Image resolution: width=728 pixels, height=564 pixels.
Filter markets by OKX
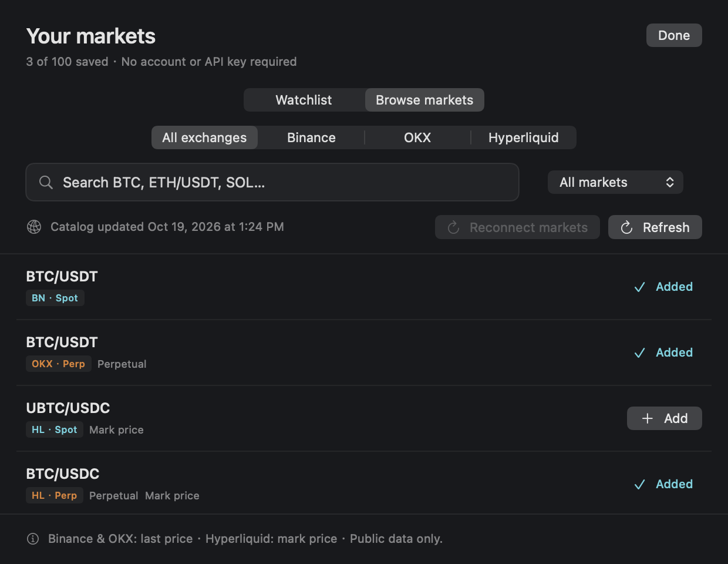point(417,137)
